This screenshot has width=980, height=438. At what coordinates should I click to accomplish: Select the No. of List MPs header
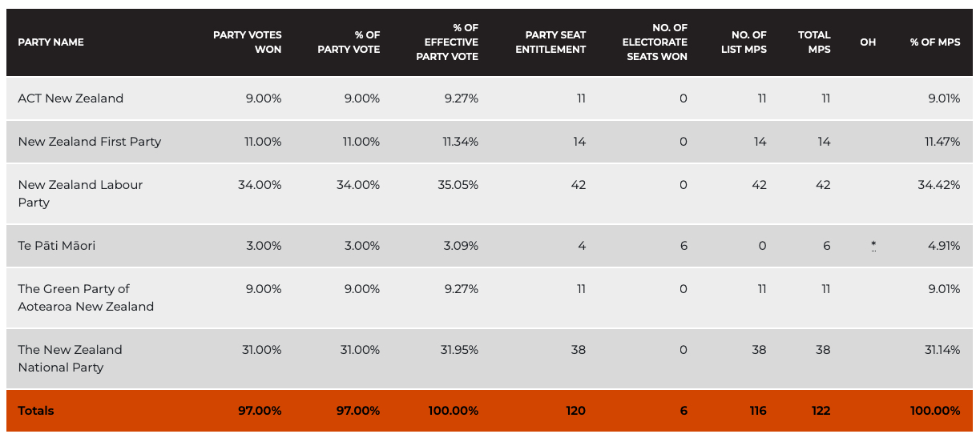coord(748,42)
